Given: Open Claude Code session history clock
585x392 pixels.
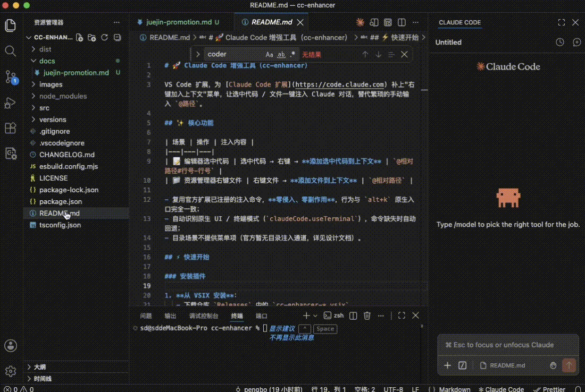Looking at the screenshot, I should (x=559, y=42).
